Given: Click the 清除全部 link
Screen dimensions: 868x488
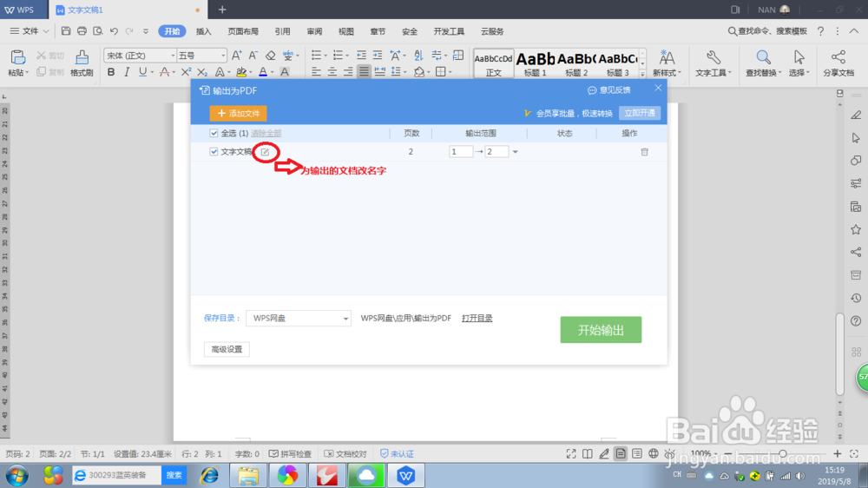Looking at the screenshot, I should pos(266,134).
